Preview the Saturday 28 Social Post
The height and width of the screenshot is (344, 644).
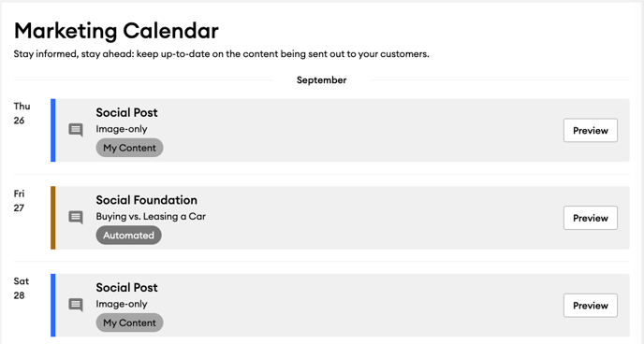[591, 306]
